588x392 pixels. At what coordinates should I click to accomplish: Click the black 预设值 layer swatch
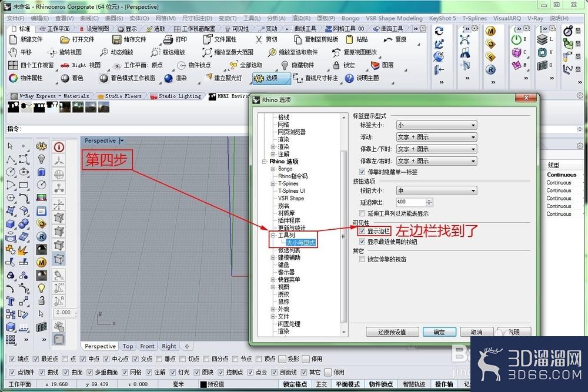click(x=203, y=384)
